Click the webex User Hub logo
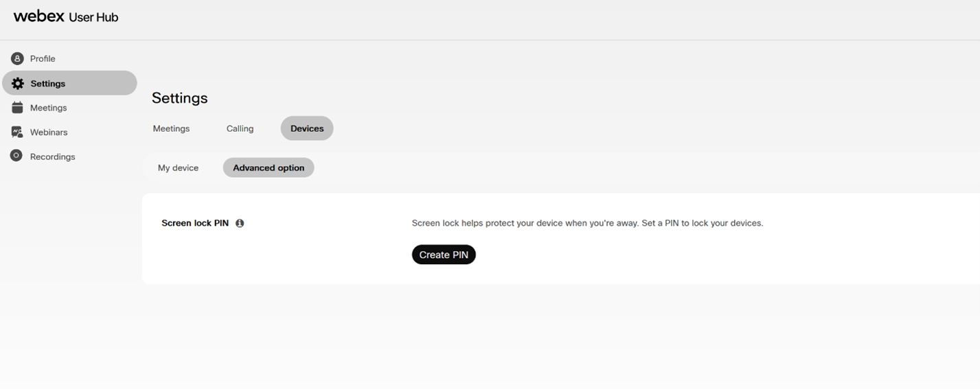 tap(66, 16)
